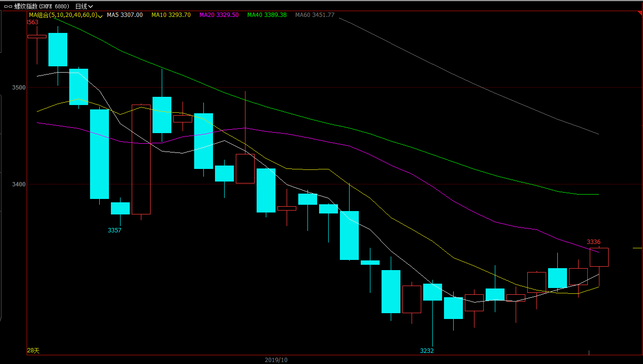Screen dimensions: 643x364
Task: Click the candlestick with low 3232
Action: point(432,292)
